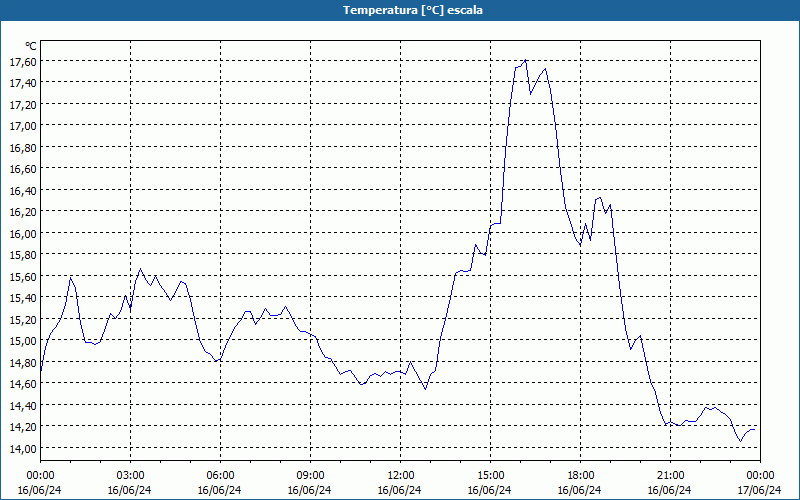
Task: Click the 06:00 time axis label
Action: pyautogui.click(x=220, y=476)
